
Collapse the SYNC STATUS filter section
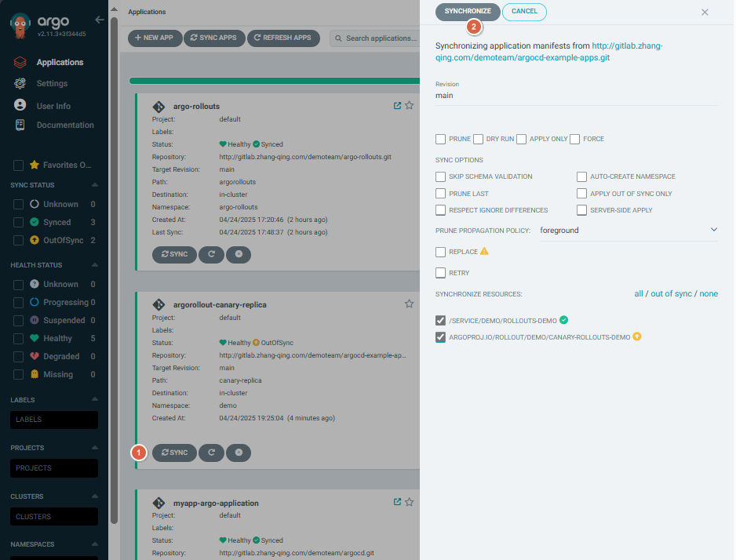click(x=95, y=185)
